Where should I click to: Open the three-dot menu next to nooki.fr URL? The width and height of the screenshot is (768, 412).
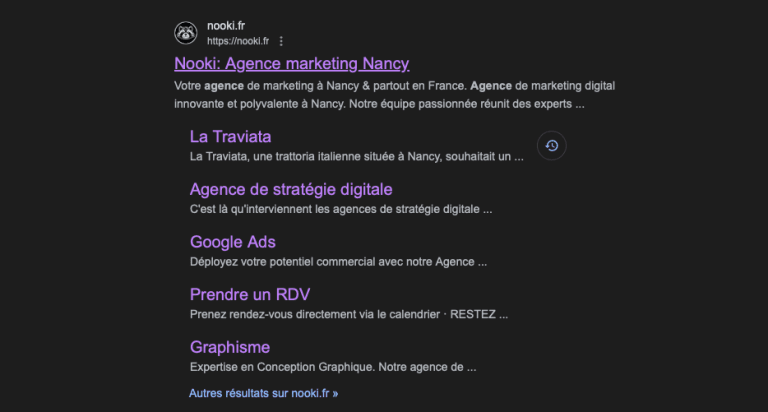pos(281,41)
